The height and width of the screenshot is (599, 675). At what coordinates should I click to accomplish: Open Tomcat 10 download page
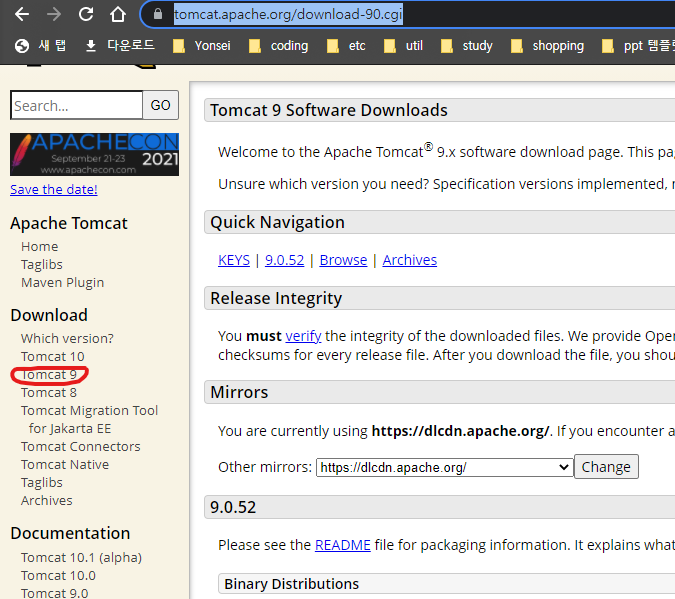(x=53, y=357)
